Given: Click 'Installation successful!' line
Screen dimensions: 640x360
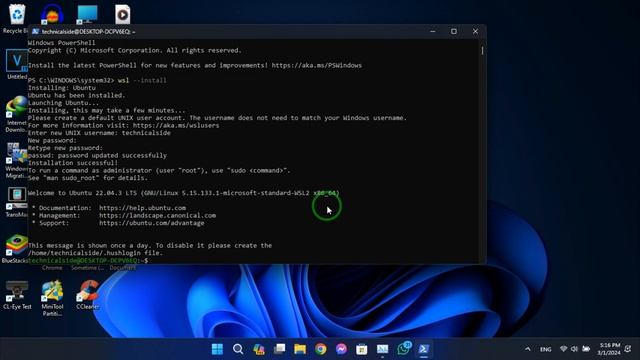Looking at the screenshot, I should coord(73,163).
